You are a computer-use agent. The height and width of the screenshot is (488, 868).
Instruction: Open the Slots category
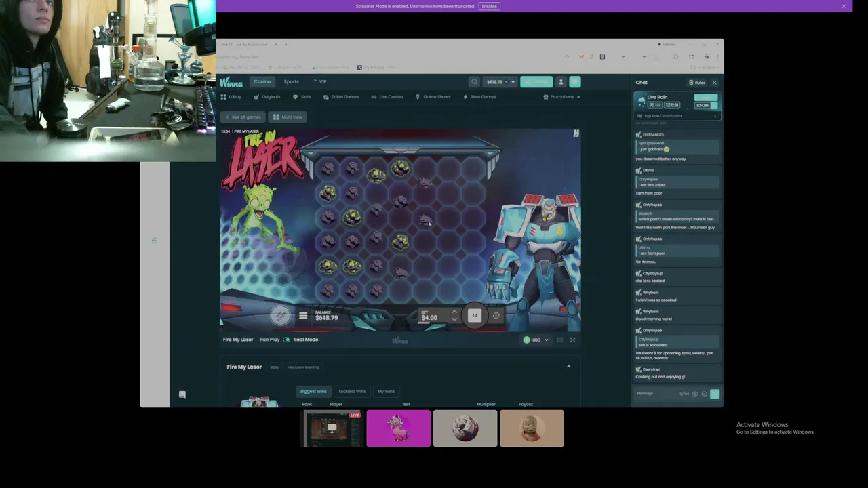(x=302, y=97)
